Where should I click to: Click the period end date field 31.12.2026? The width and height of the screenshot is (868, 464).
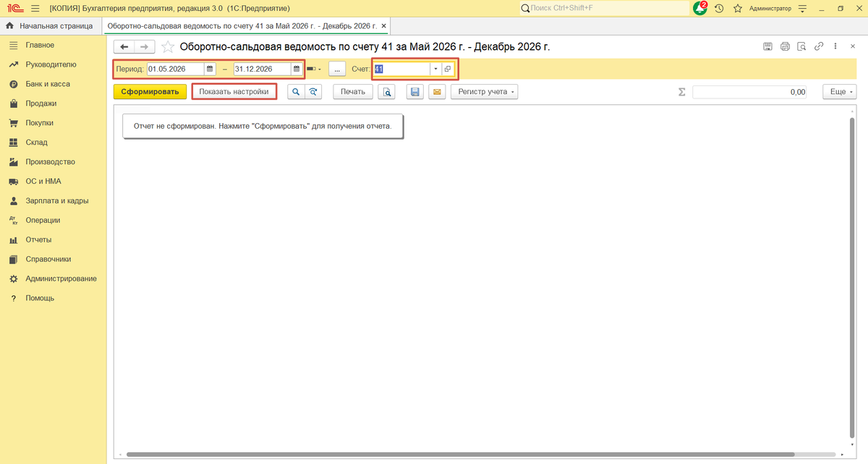pos(262,69)
